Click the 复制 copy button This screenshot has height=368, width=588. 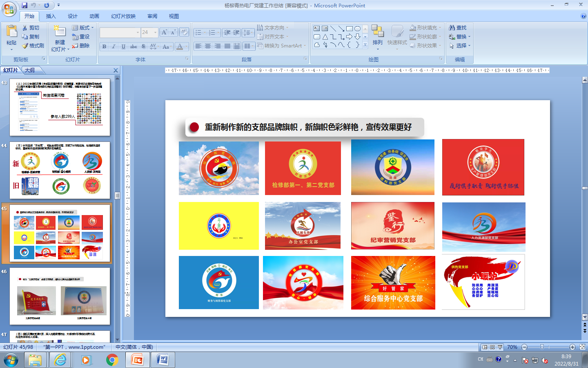click(31, 37)
